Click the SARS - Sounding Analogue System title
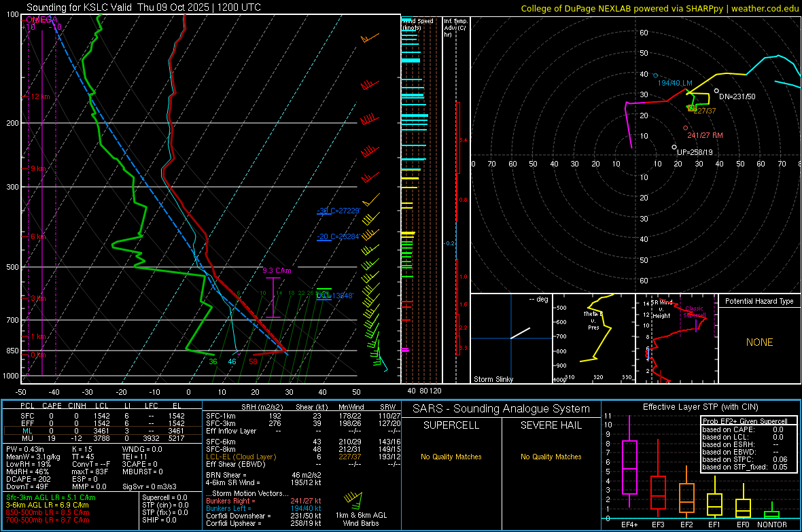This screenshot has width=802, height=532. point(502,409)
